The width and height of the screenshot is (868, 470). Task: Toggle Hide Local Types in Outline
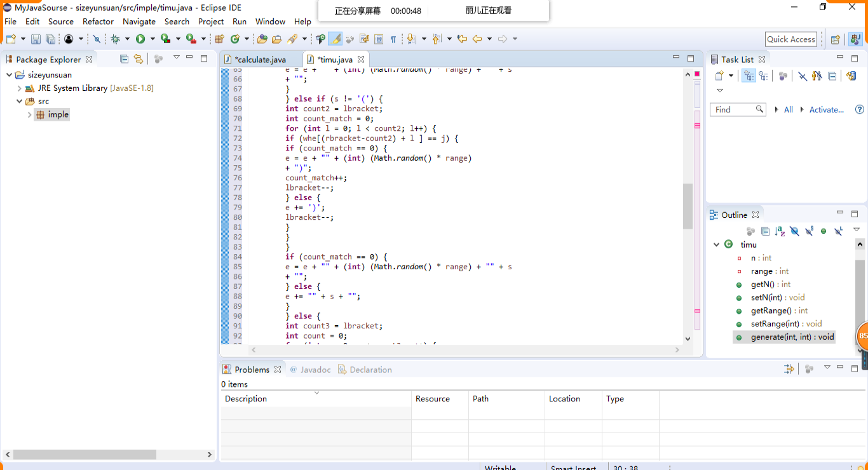pos(838,231)
